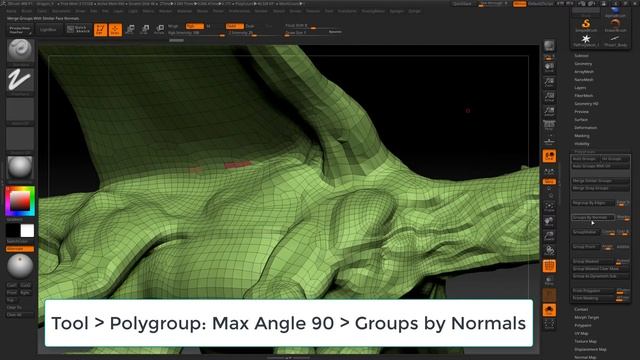The width and height of the screenshot is (640, 360).
Task: Click the Groups By Normals button
Action: [x=593, y=217]
